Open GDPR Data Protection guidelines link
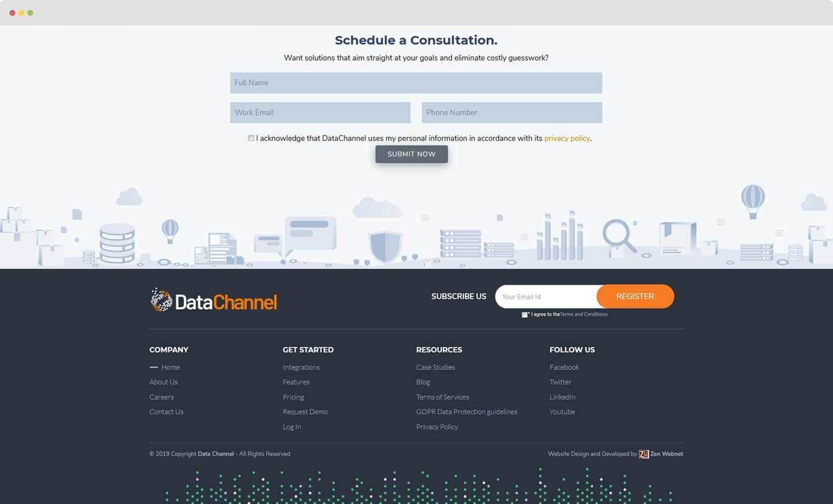 pos(466,412)
